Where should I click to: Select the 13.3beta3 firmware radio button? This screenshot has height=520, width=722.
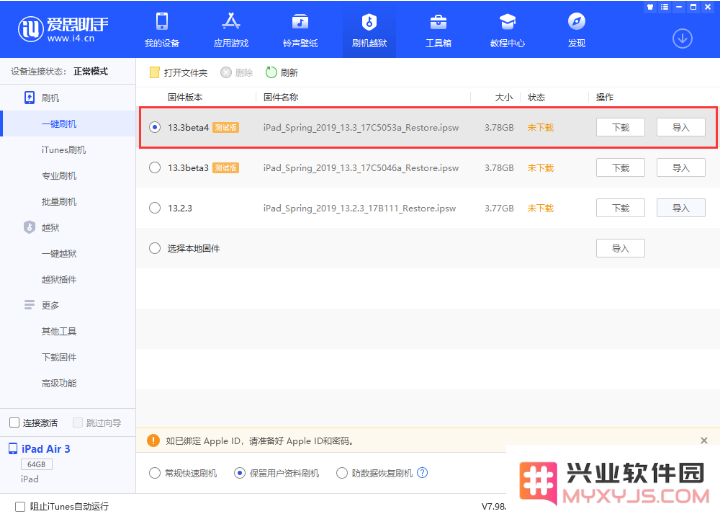tap(155, 168)
